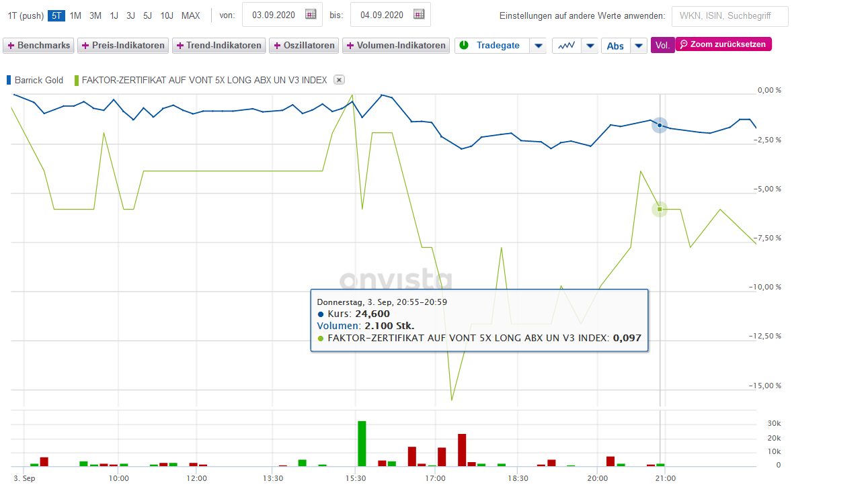The width and height of the screenshot is (868, 489).
Task: Select the 3J time range
Action: [x=131, y=15]
